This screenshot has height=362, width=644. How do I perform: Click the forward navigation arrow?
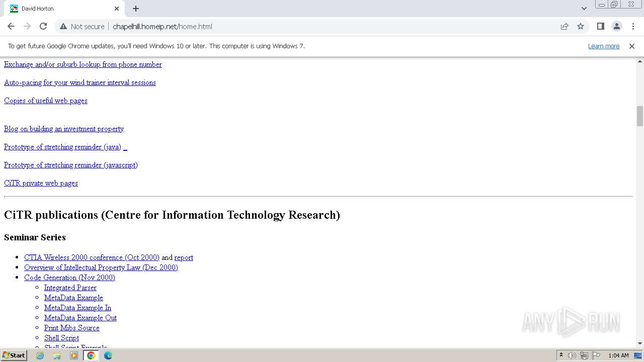[x=27, y=26]
